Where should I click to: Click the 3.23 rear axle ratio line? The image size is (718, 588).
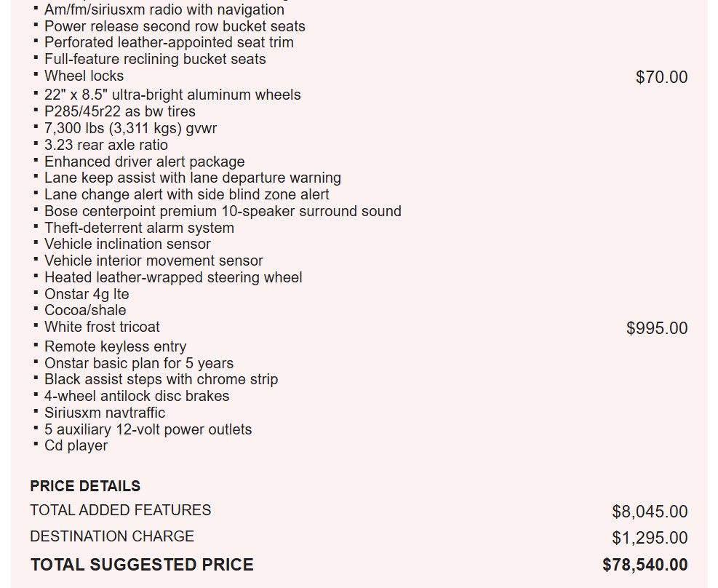click(x=105, y=145)
